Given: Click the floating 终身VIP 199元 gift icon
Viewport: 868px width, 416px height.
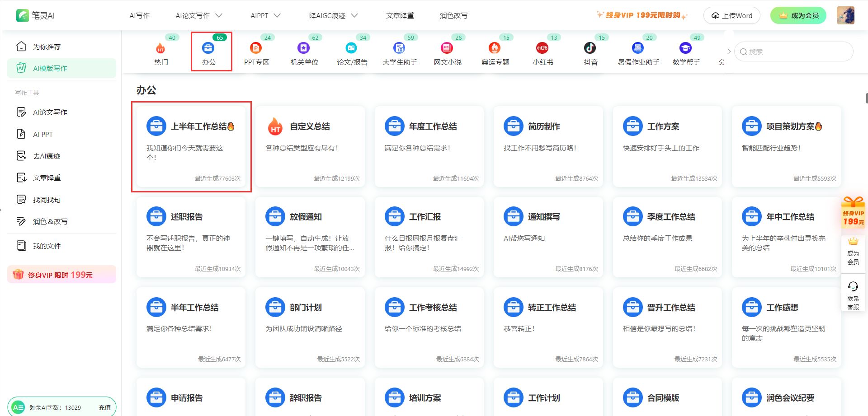Looking at the screenshot, I should click(x=853, y=212).
